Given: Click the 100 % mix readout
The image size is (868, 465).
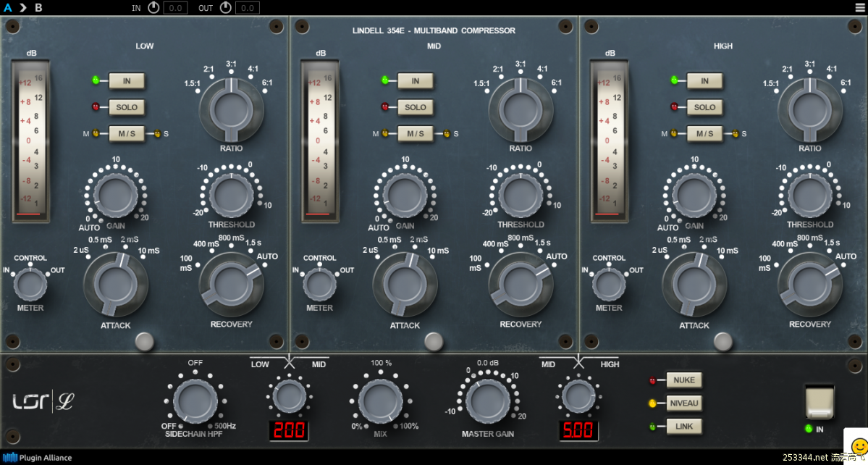Looking at the screenshot, I should [381, 363].
